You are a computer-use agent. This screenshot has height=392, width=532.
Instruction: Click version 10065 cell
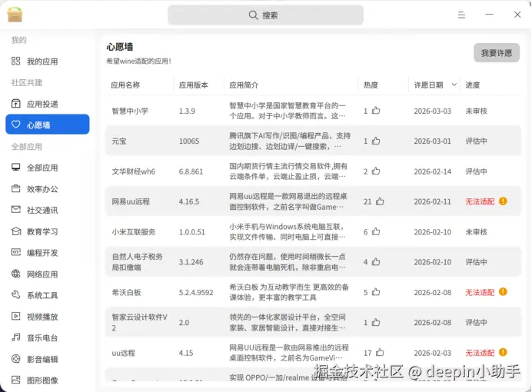tap(189, 141)
